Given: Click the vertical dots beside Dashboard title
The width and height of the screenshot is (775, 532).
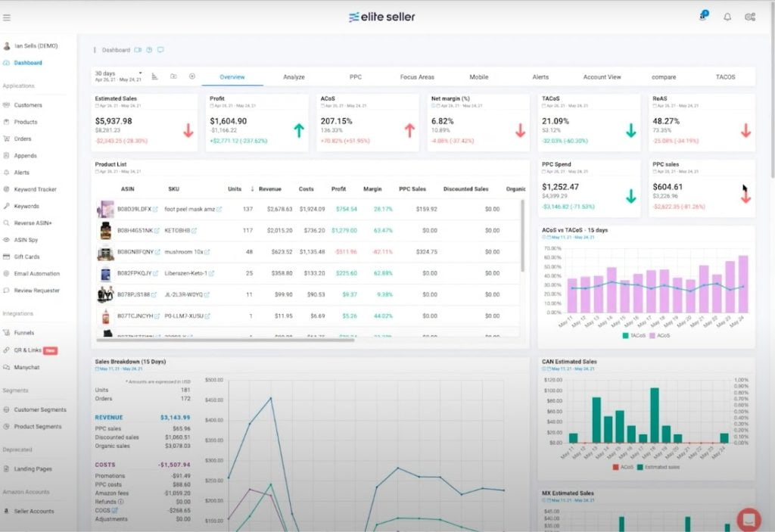Looking at the screenshot, I should (x=95, y=50).
